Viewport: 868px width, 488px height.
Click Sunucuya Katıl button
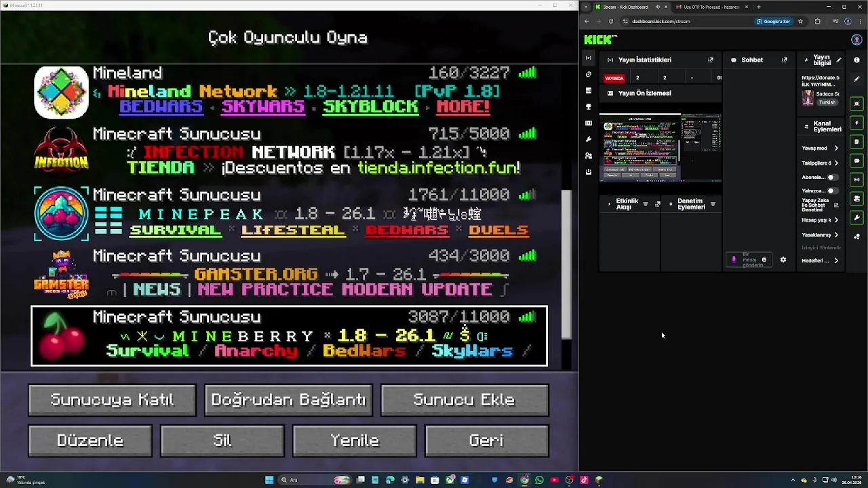pyautogui.click(x=112, y=400)
